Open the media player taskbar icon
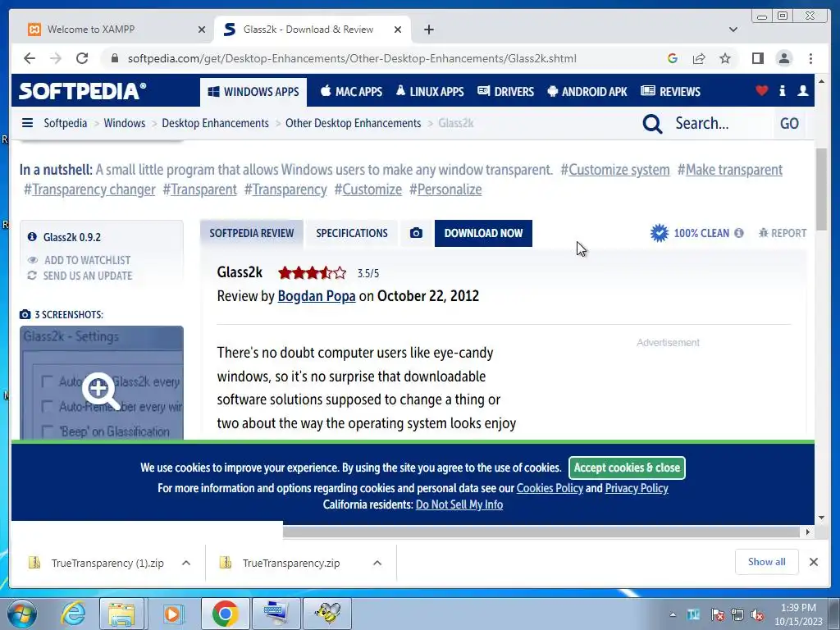 coord(172,614)
